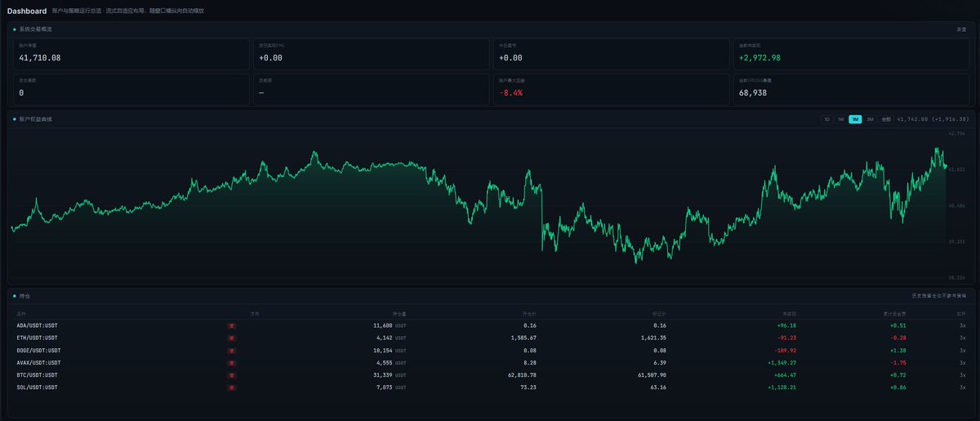Click AVAX mark price 6.39
The image size is (980, 421).
659,362
